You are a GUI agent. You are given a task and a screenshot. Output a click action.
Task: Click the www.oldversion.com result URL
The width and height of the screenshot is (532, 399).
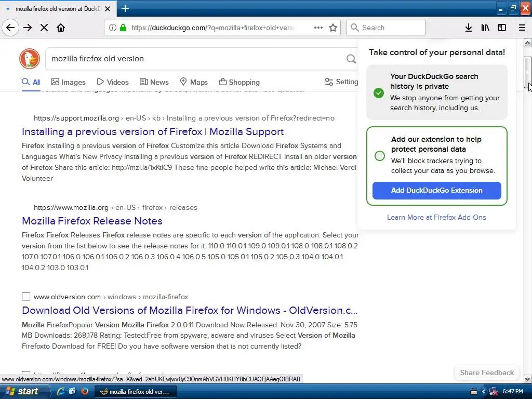coord(111,297)
